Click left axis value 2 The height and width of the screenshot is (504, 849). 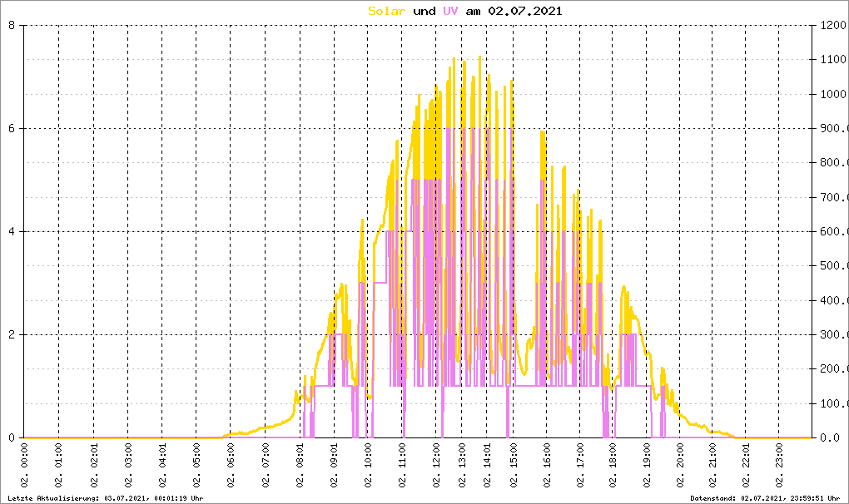click(x=12, y=334)
